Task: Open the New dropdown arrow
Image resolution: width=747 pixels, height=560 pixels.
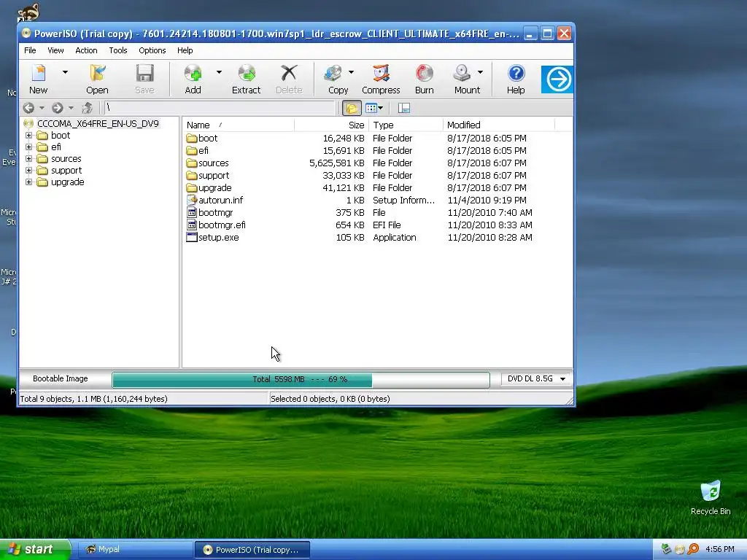Action: tap(65, 72)
